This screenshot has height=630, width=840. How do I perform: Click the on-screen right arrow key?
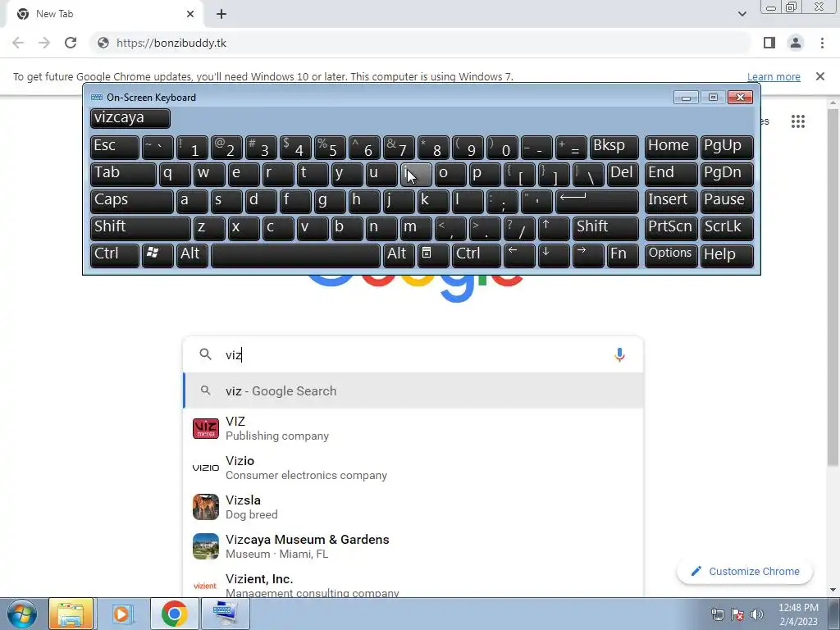coord(588,255)
